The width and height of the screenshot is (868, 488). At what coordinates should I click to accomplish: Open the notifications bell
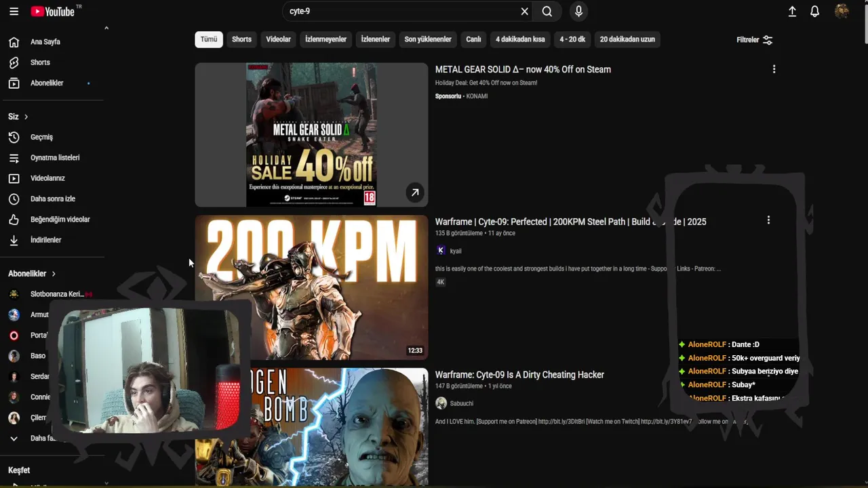(815, 12)
